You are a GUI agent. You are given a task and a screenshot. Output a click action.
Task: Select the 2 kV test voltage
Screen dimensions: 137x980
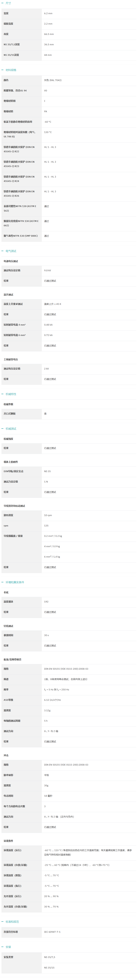tap(46, 369)
